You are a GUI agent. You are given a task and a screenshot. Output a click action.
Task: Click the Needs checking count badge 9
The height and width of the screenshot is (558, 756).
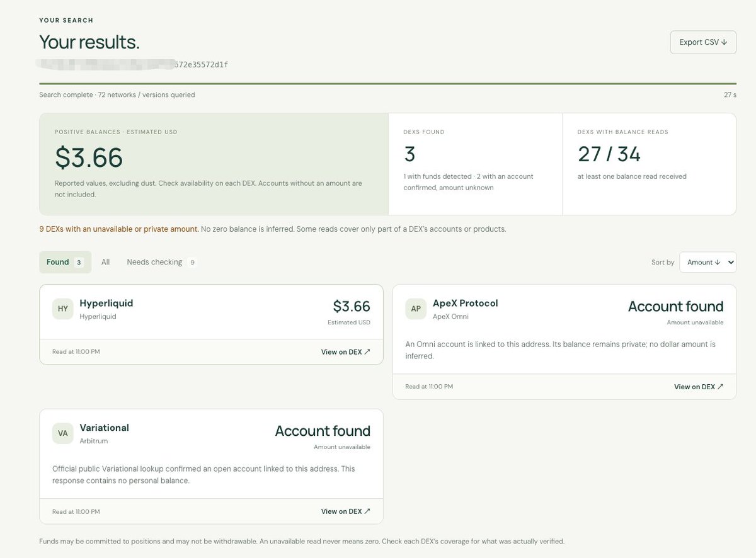(192, 263)
